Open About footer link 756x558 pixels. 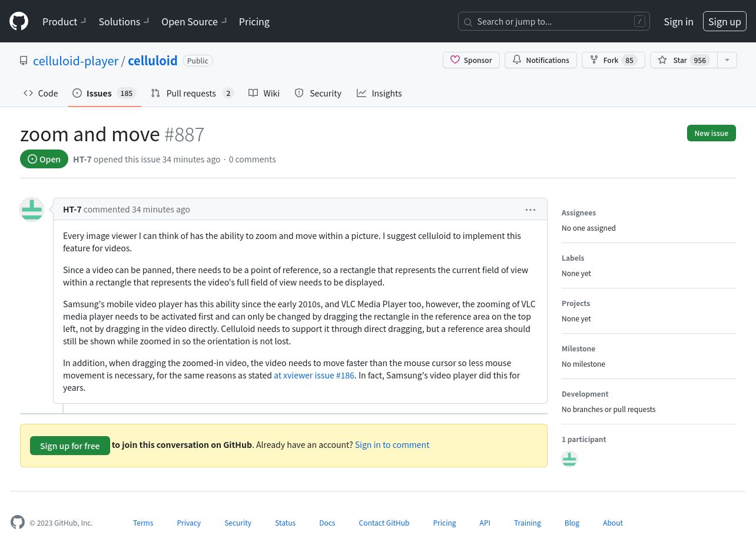(x=613, y=523)
